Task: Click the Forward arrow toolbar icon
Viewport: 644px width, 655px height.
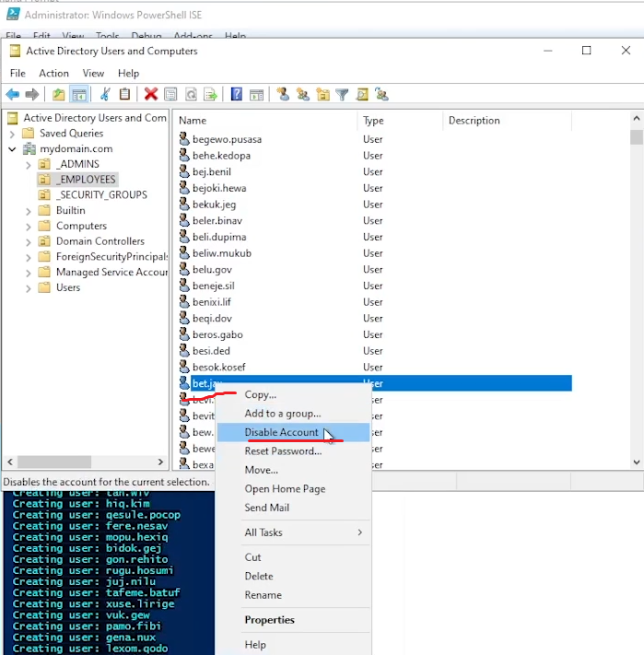Action: click(31, 94)
